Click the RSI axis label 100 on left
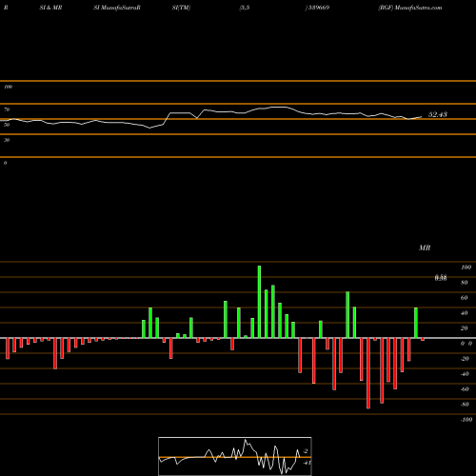The image size is (476, 476). 8,87
